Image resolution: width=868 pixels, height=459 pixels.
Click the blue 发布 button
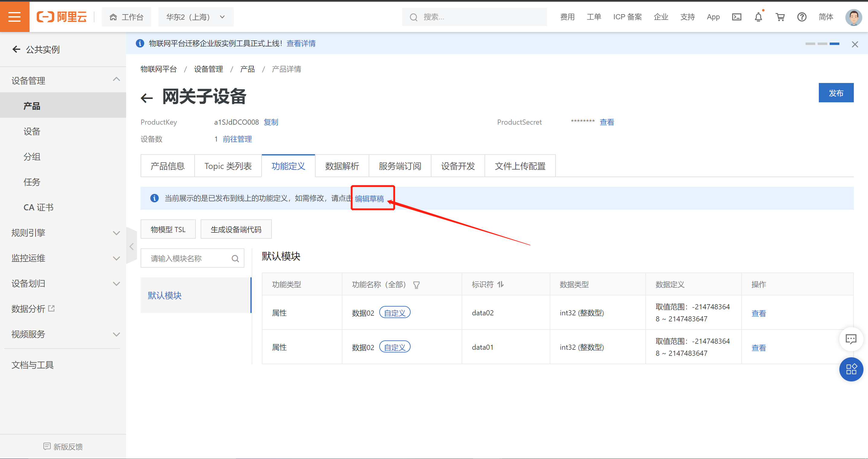(836, 93)
